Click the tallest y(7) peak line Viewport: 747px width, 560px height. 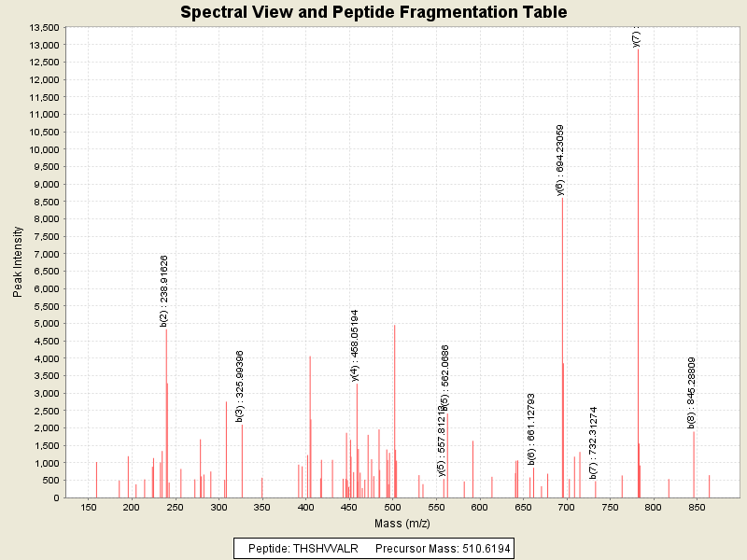[638, 280]
